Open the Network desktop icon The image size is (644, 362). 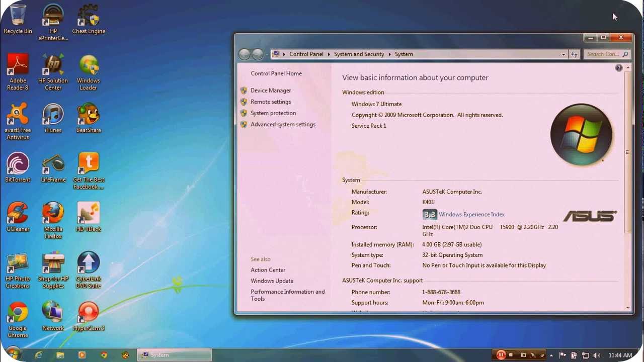coord(53,316)
